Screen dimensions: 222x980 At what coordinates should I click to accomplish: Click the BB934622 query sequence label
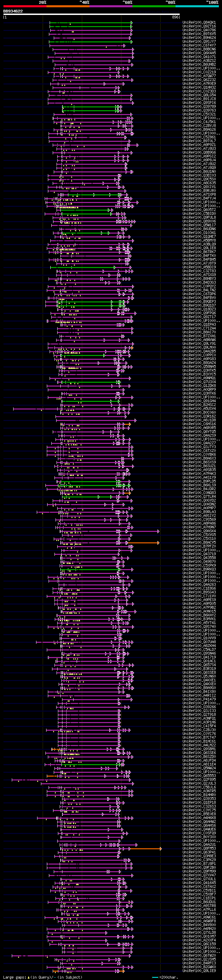13,11
